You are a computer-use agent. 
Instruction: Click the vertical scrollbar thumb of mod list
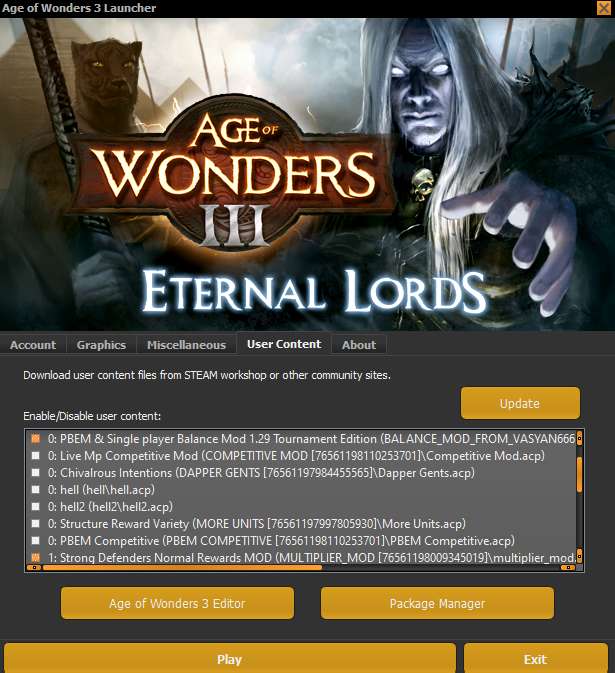(x=579, y=474)
